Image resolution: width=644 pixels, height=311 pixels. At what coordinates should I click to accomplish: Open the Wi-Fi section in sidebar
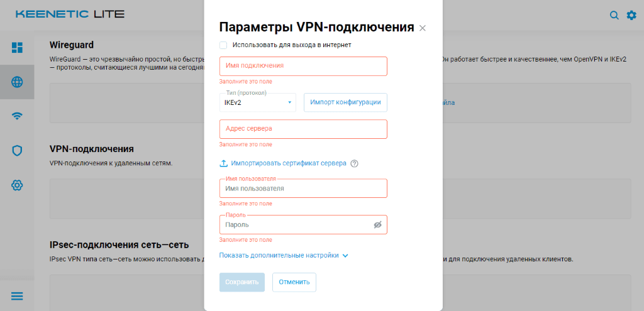point(17,116)
